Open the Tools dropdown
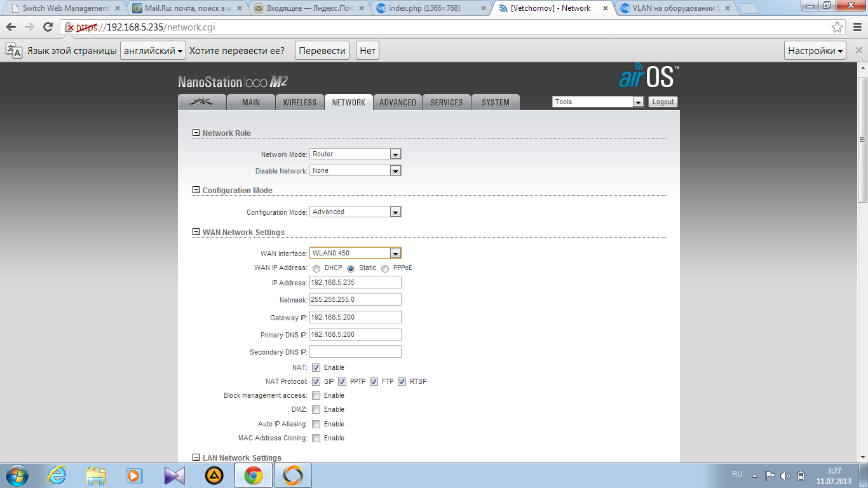 [599, 102]
